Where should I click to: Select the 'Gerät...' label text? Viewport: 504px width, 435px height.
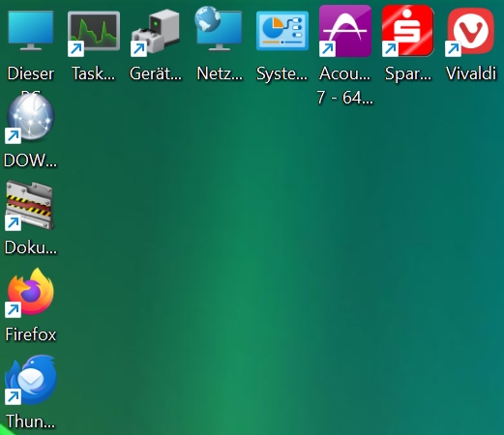point(156,73)
